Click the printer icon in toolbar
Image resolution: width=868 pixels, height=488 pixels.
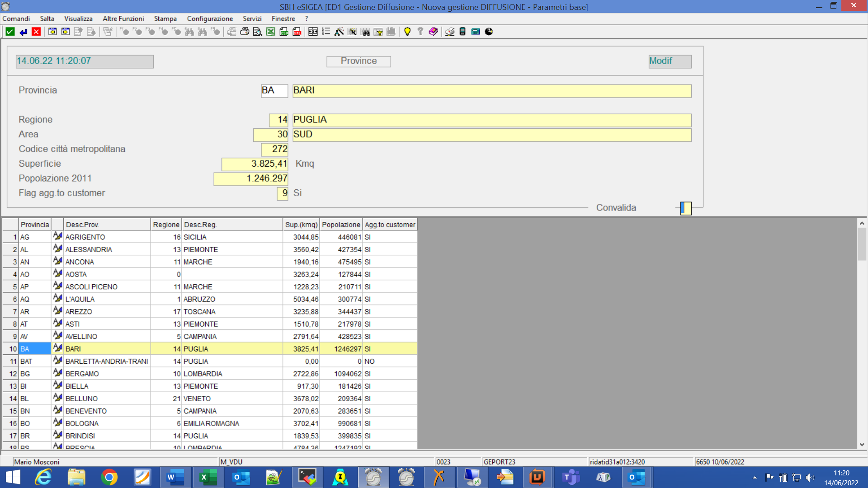tap(245, 32)
